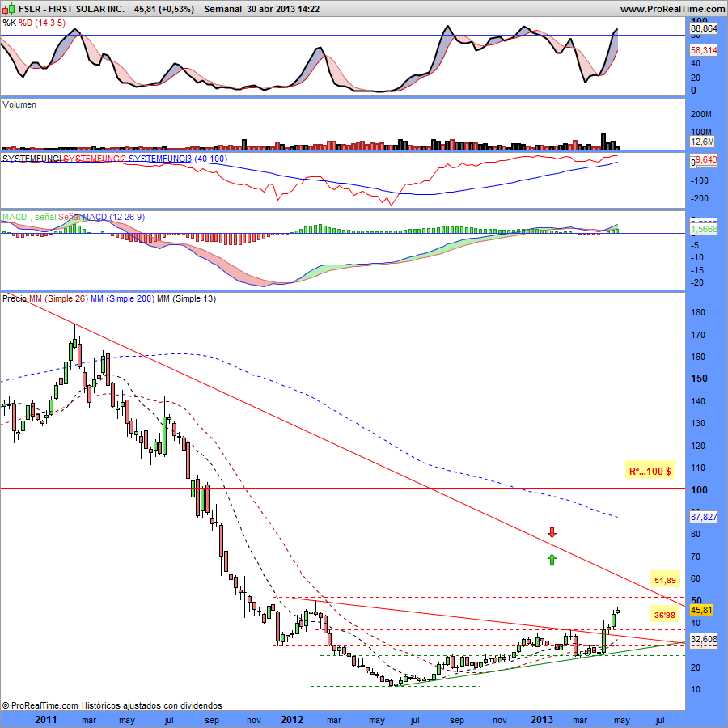
Task: Click the '58,314' stochastic value tag
Action: (704, 50)
